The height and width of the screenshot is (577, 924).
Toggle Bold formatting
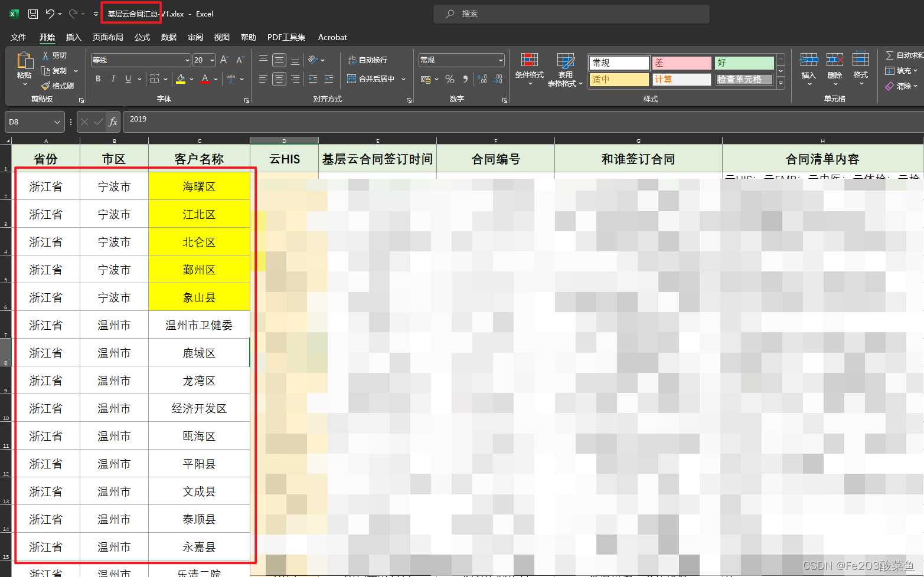(98, 79)
